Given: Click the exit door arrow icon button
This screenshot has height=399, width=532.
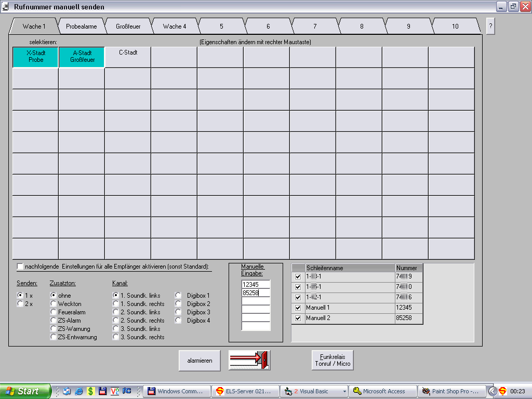Looking at the screenshot, I should 249,360.
